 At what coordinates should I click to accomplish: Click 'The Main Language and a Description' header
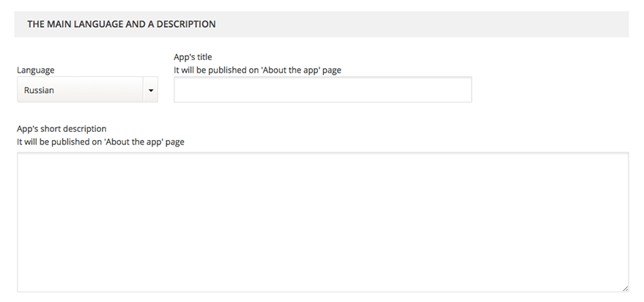pyautogui.click(x=121, y=24)
